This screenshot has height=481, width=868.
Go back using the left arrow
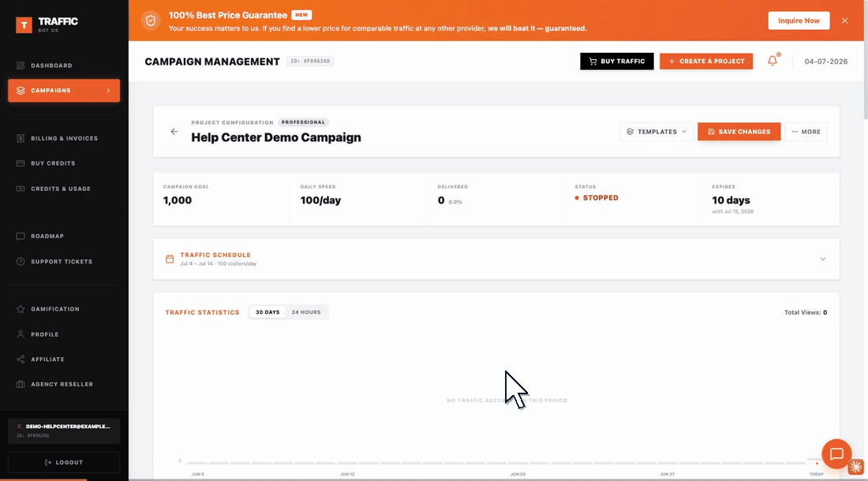click(x=174, y=132)
